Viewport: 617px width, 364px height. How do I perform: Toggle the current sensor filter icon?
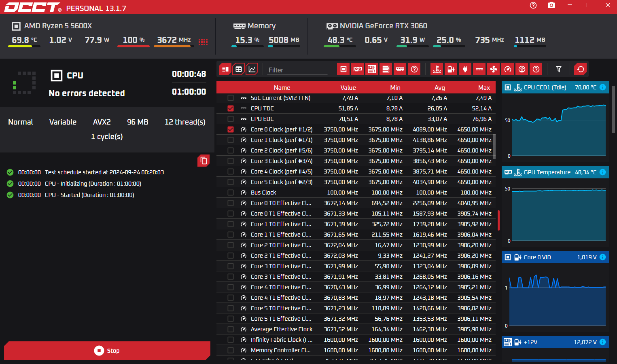pos(479,69)
